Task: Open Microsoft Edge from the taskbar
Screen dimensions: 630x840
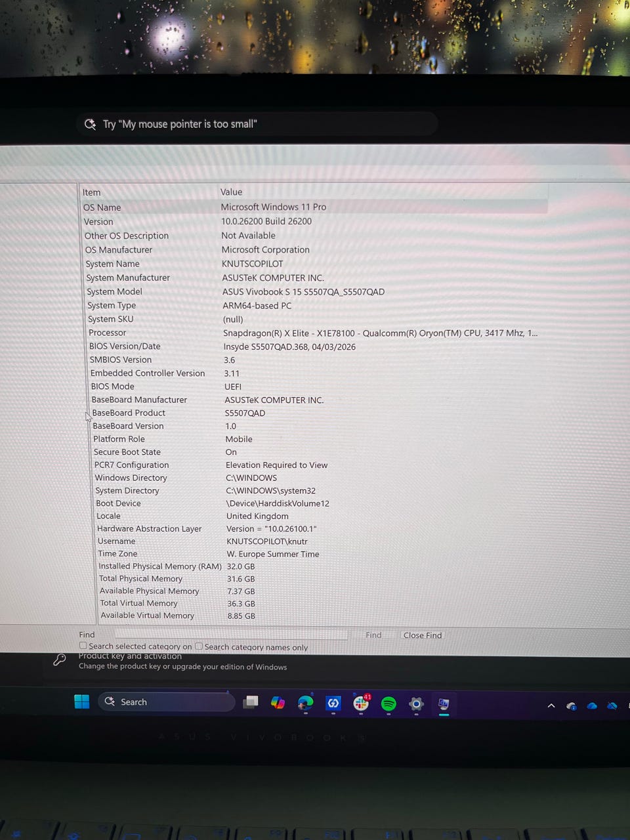Action: (x=305, y=703)
